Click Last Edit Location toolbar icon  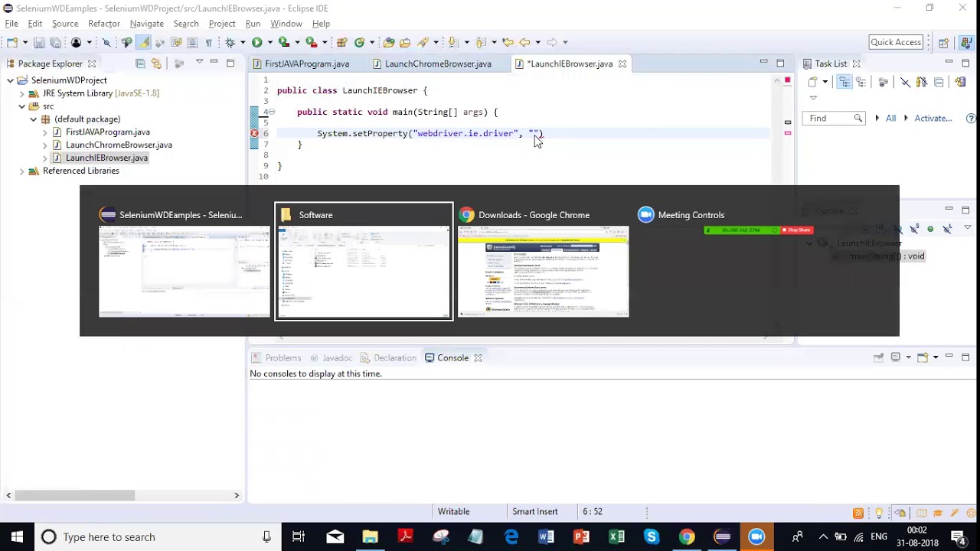click(508, 42)
